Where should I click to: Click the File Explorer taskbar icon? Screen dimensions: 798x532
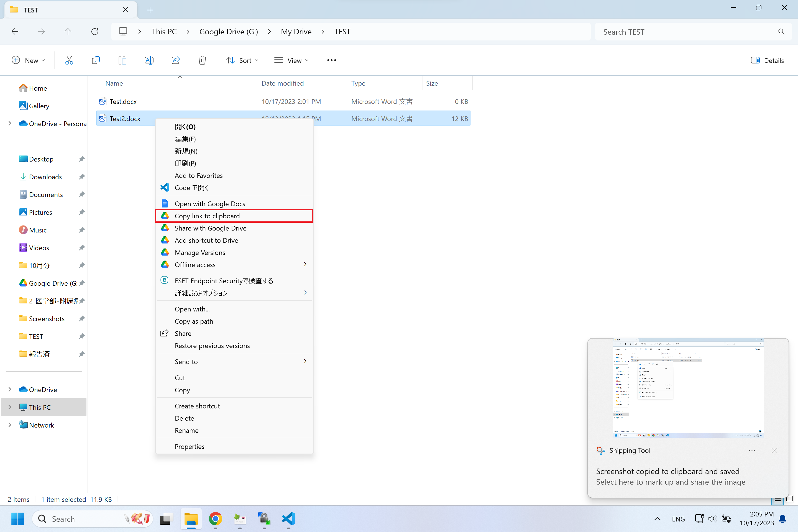click(x=191, y=519)
